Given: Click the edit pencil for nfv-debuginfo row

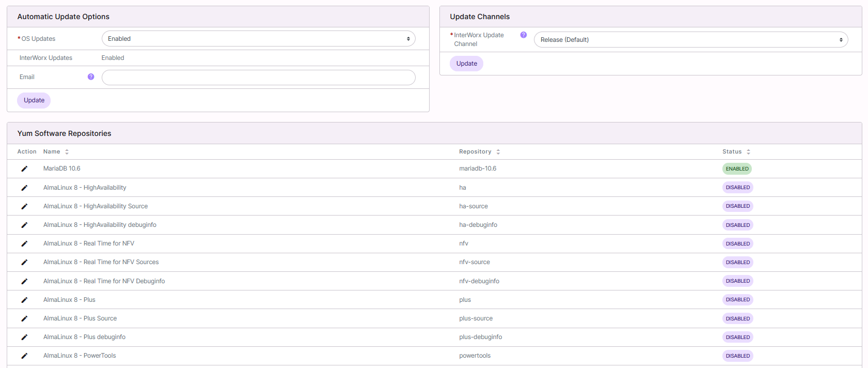Looking at the screenshot, I should [24, 281].
